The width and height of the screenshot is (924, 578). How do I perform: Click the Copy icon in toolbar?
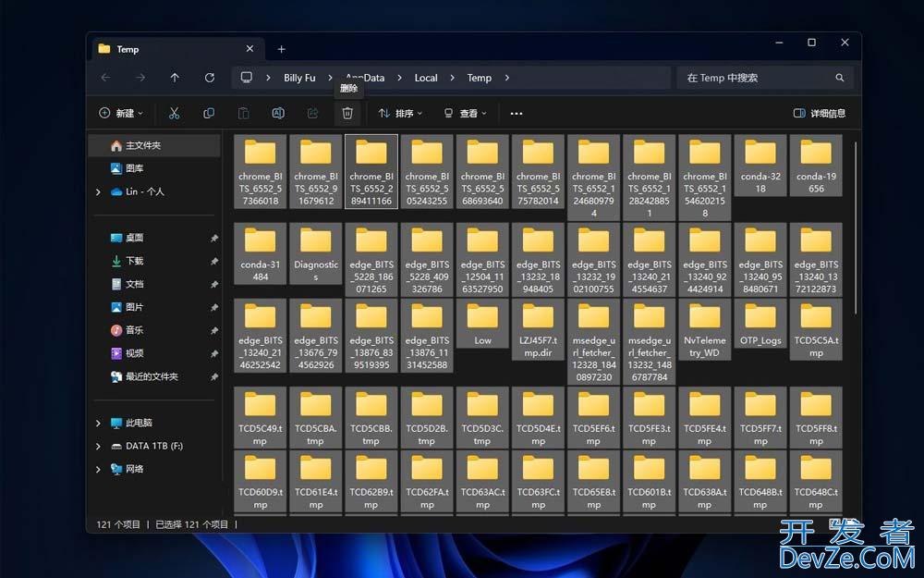coord(209,113)
